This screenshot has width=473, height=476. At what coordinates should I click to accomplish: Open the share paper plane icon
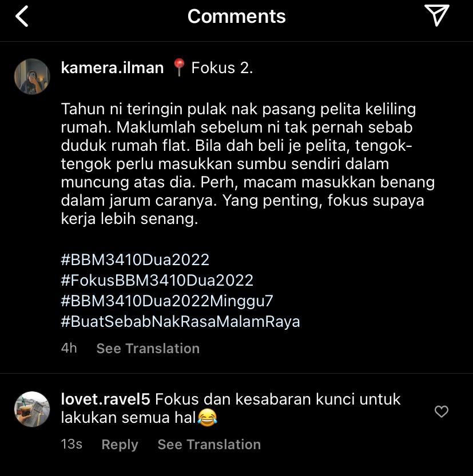(x=436, y=15)
